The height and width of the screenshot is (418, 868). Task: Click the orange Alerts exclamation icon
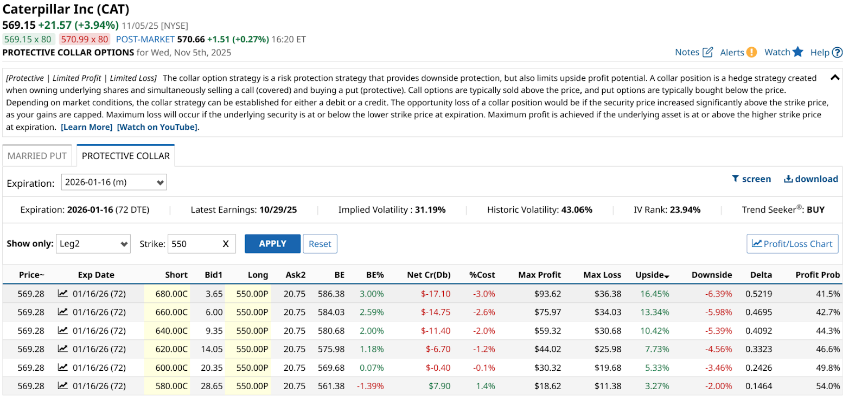click(x=751, y=52)
